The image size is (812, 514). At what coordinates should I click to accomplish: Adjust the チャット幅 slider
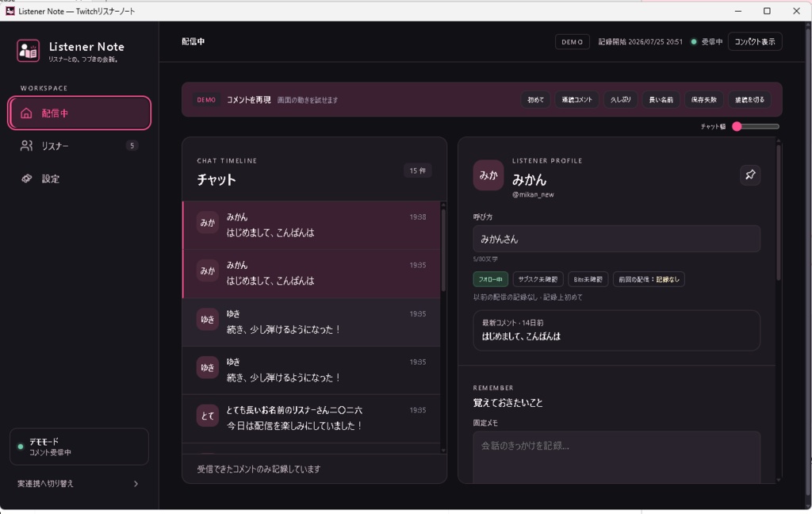point(757,126)
